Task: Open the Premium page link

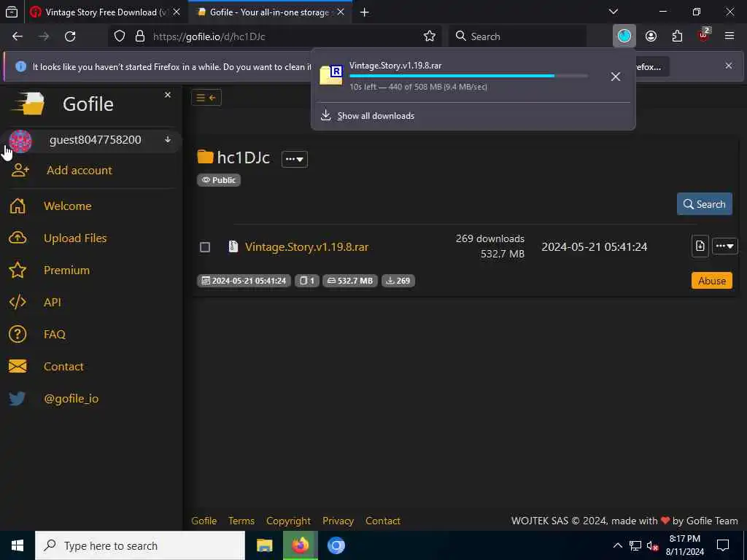Action: tap(66, 270)
